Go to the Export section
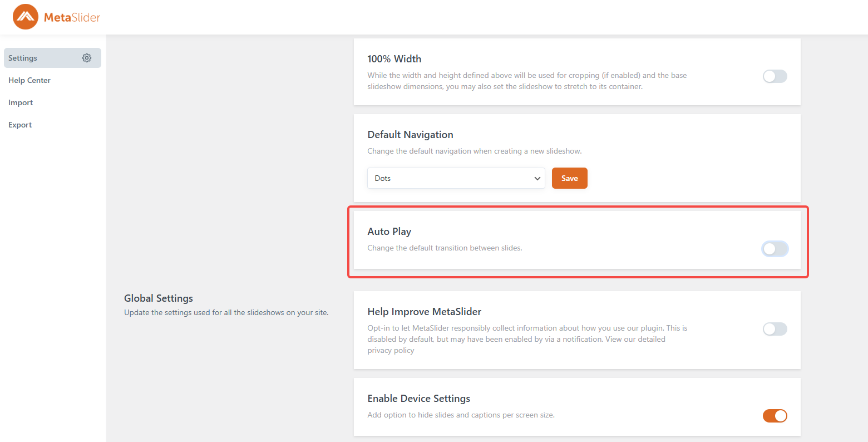 click(20, 125)
